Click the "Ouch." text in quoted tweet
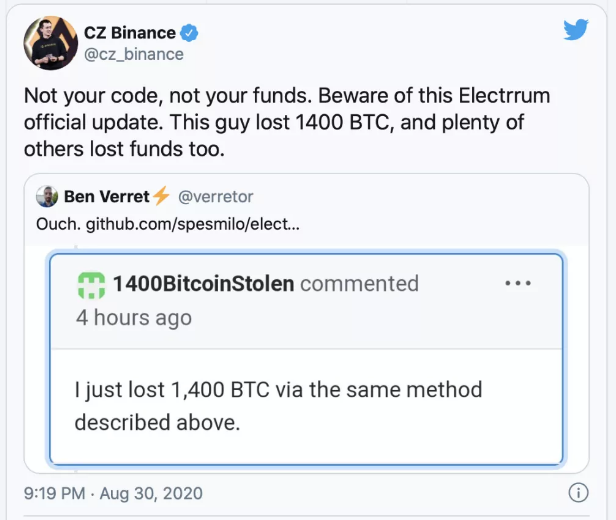The width and height of the screenshot is (616, 520). (56, 223)
